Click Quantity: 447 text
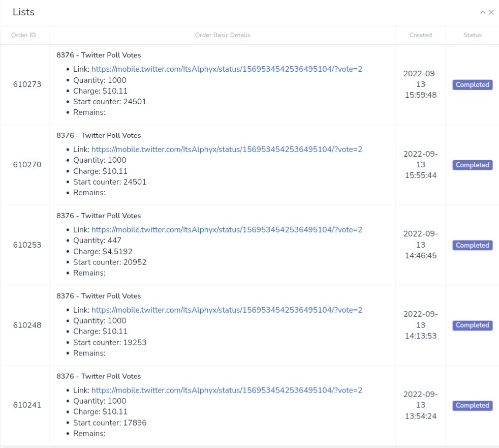Image resolution: width=499 pixels, height=448 pixels. tap(97, 241)
